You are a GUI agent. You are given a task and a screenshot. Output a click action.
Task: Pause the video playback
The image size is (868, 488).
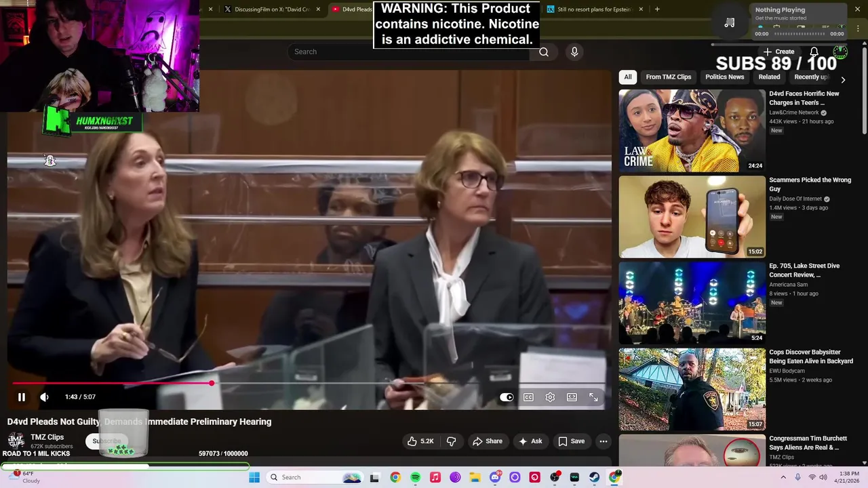point(22,397)
